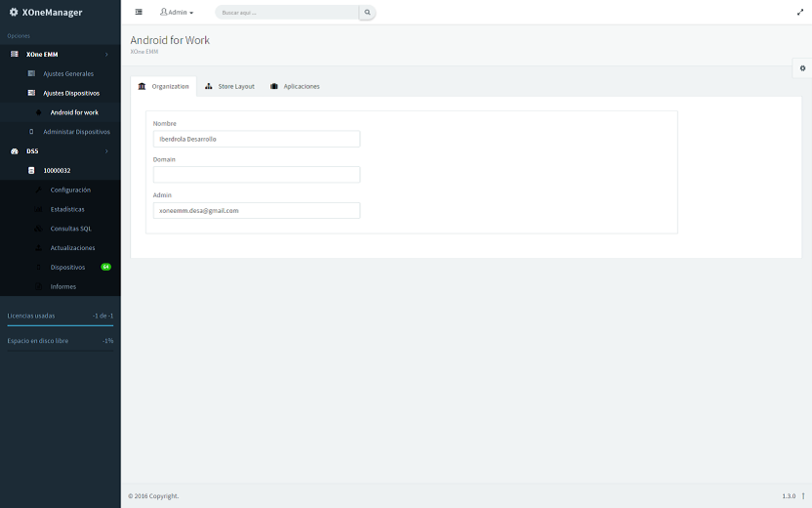Toggle the sidebar with the hamburger icon
Image resolution: width=812 pixels, height=508 pixels.
(x=139, y=12)
